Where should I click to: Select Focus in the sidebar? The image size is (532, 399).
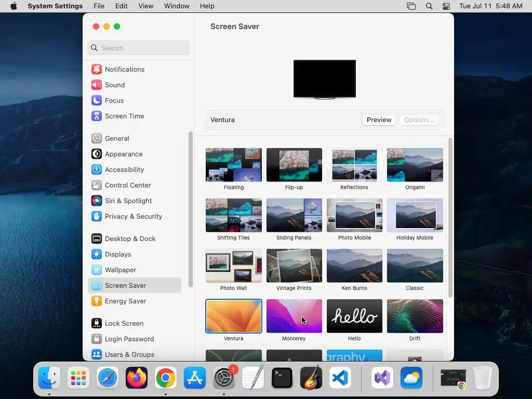pyautogui.click(x=135, y=100)
